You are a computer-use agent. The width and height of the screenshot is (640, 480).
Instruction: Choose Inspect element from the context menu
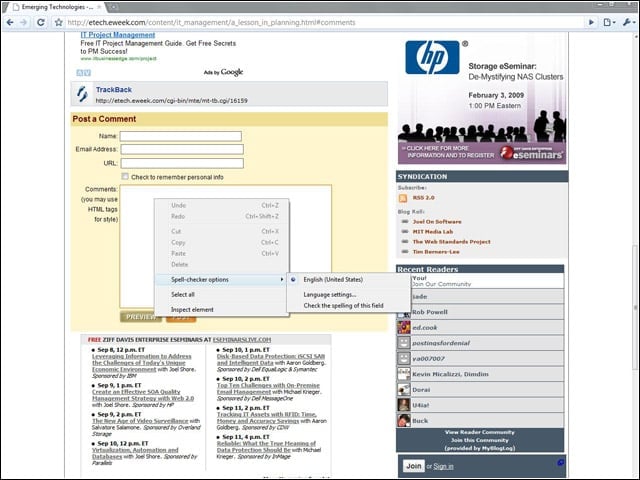pyautogui.click(x=192, y=309)
